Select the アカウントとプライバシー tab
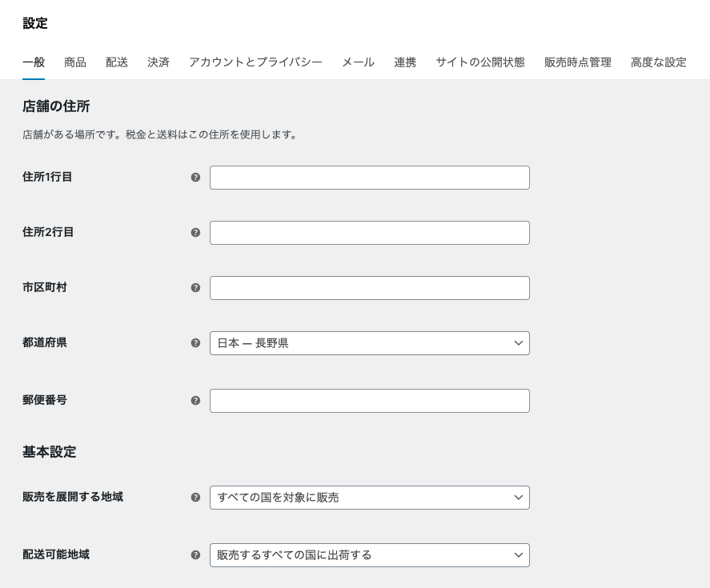Viewport: 710px width, 588px height. pyautogui.click(x=255, y=62)
